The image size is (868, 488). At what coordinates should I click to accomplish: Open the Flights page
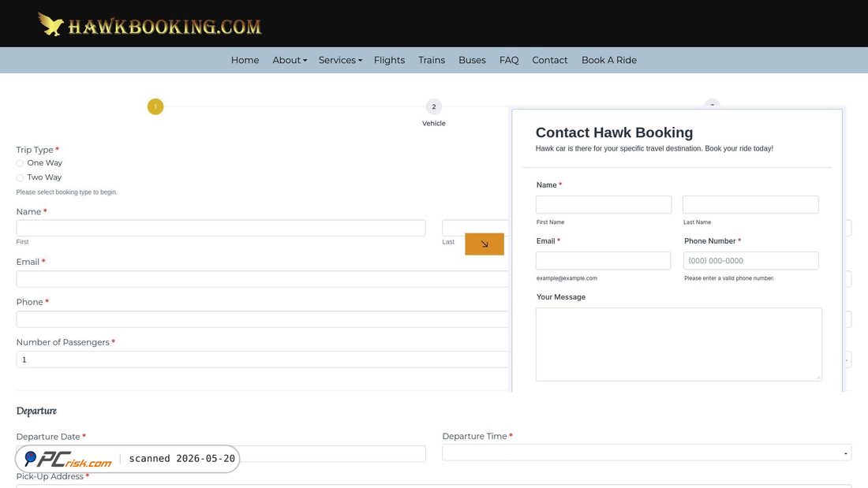pyautogui.click(x=389, y=60)
